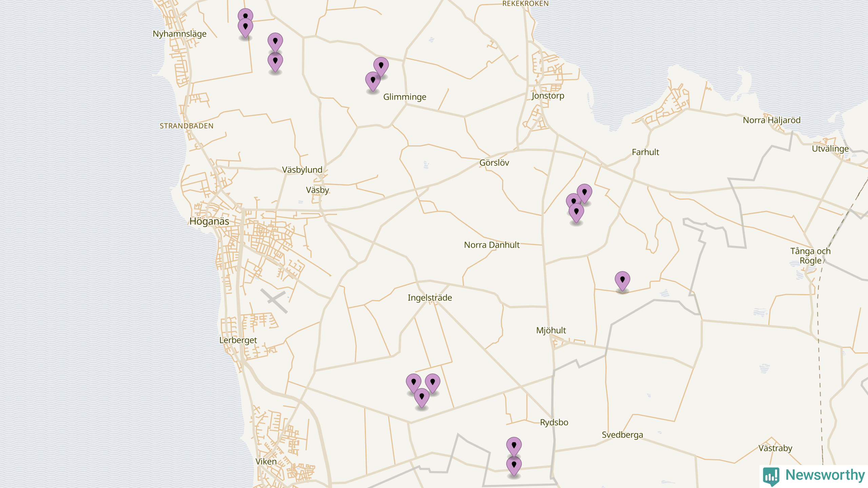Click the upper-right pin above Glimminge
Image resolution: width=868 pixels, height=488 pixels.
[x=381, y=67]
